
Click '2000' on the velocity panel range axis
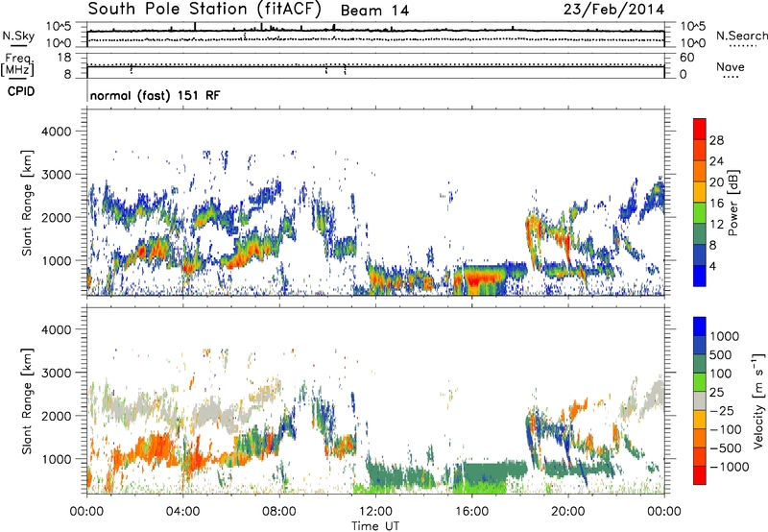pyautogui.click(x=57, y=416)
